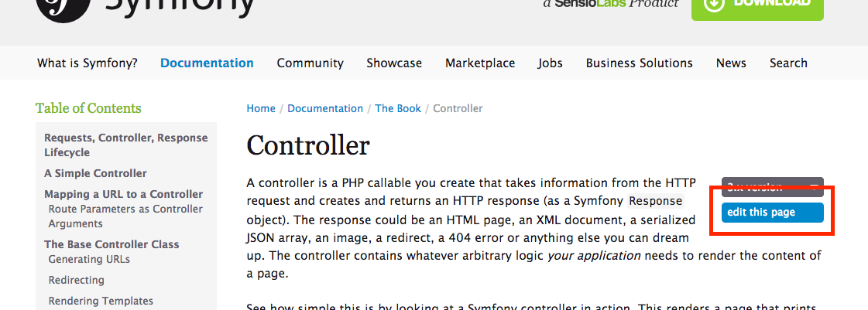
Task: Open the Generating URLs contents link
Action: point(89,260)
